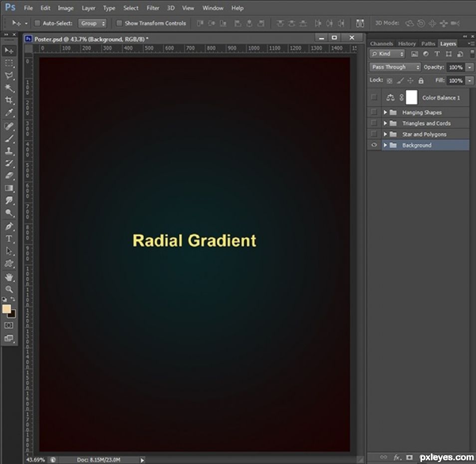Add layer style fx icon

point(397,458)
